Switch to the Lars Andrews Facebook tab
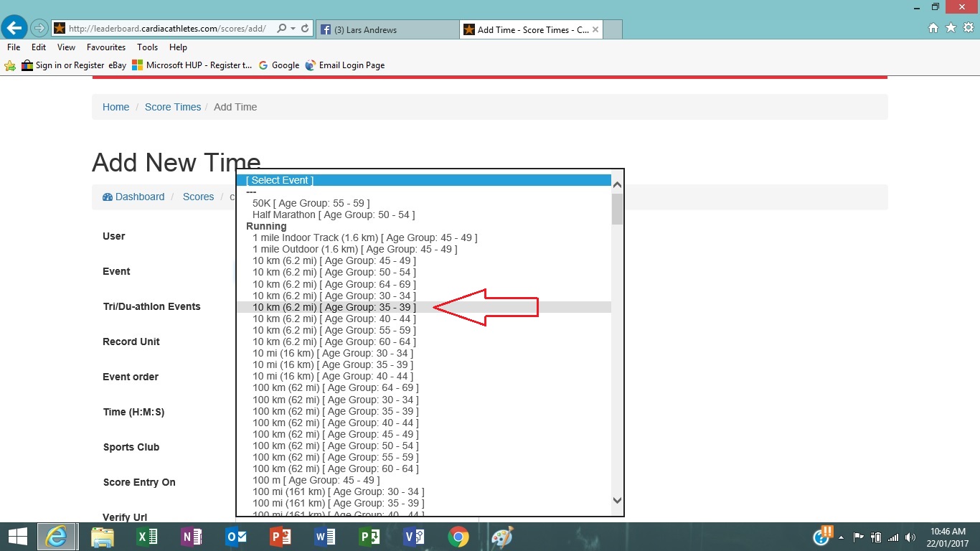 tap(387, 29)
